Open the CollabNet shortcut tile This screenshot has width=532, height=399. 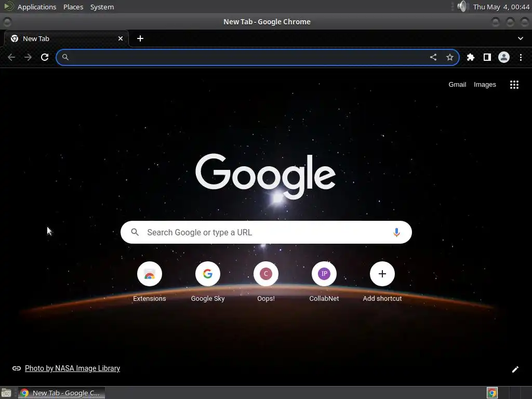[x=324, y=282]
